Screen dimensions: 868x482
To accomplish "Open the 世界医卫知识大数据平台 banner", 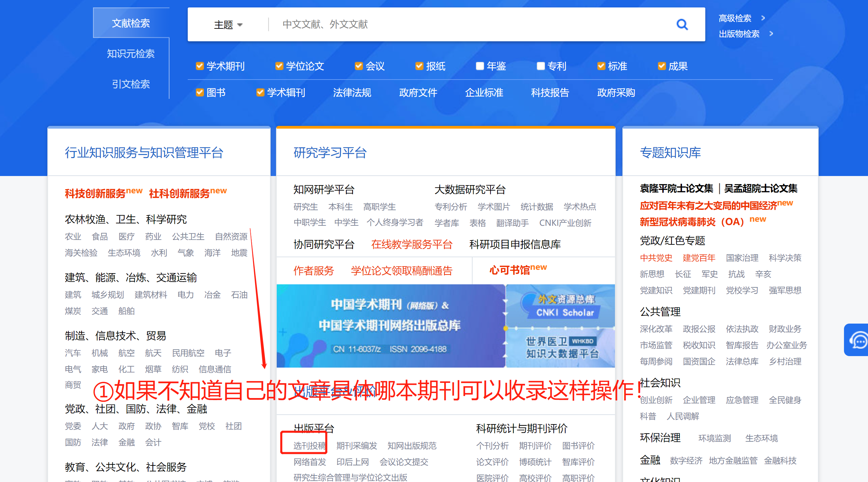I will pyautogui.click(x=561, y=348).
